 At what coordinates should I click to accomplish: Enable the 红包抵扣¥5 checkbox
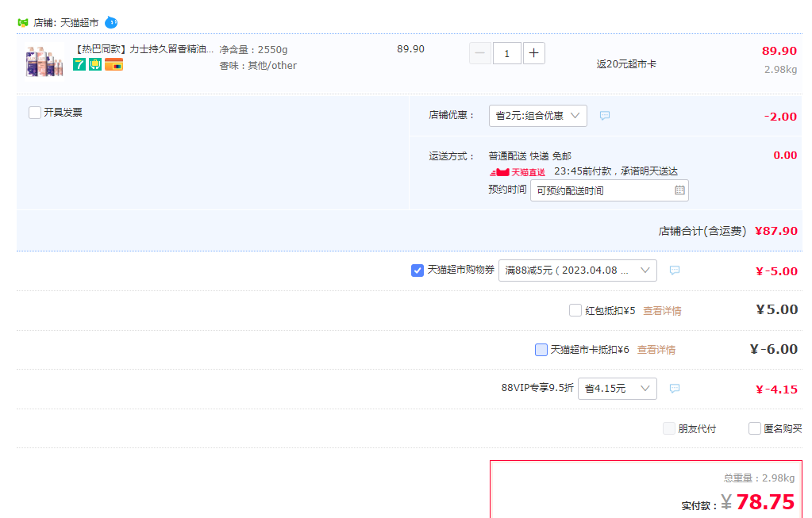tap(575, 310)
